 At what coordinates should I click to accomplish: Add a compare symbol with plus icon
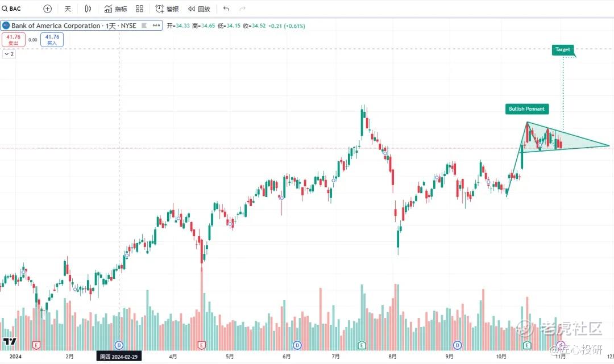[47, 9]
